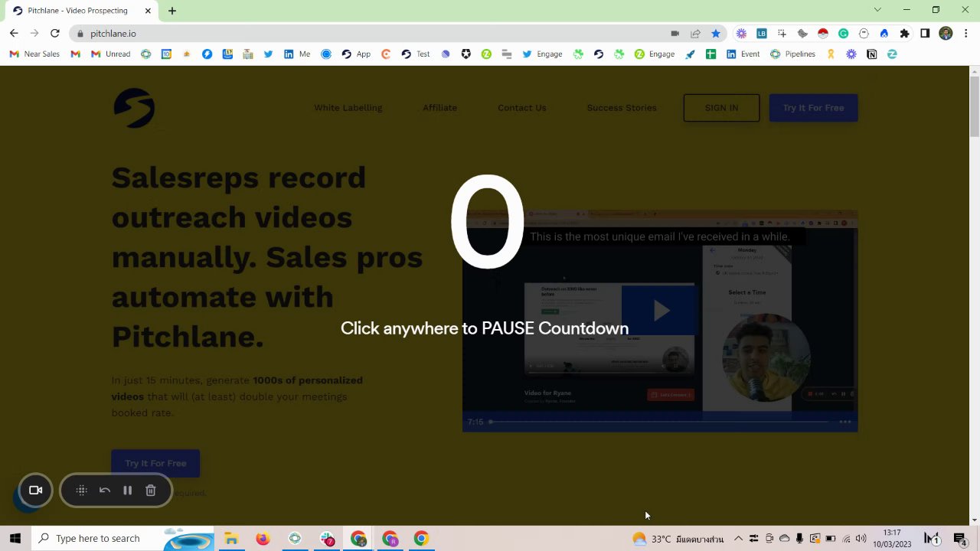980x551 pixels.
Task: Reload the page
Action: 55,34
